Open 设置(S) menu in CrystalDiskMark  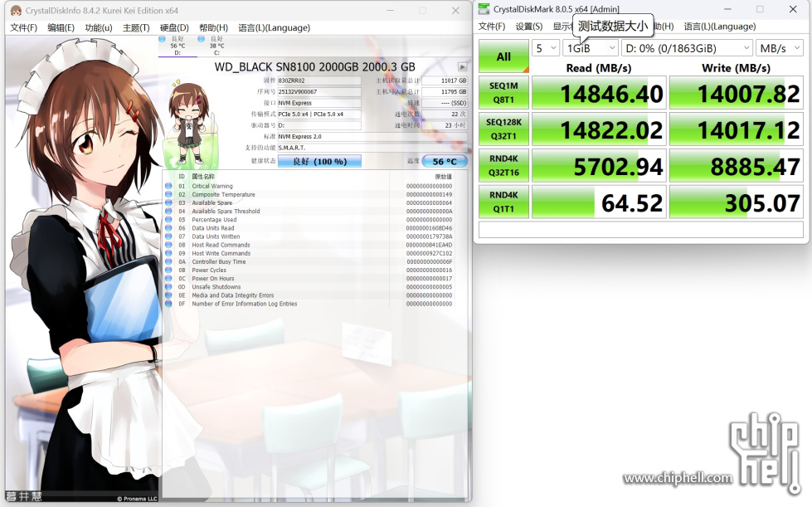click(x=528, y=27)
